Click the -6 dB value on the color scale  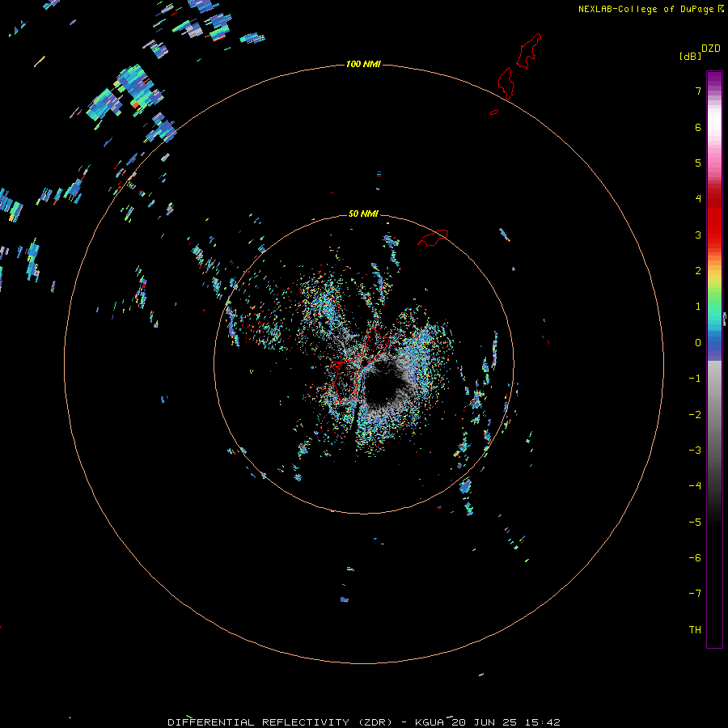point(695,558)
